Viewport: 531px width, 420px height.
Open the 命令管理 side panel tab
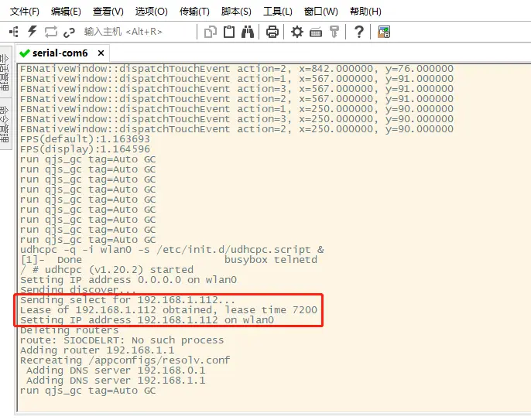pyautogui.click(x=5, y=124)
